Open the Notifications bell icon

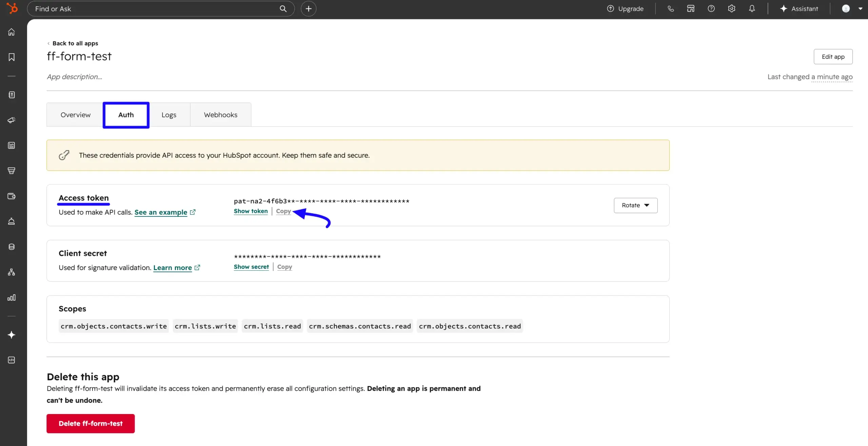click(x=752, y=9)
